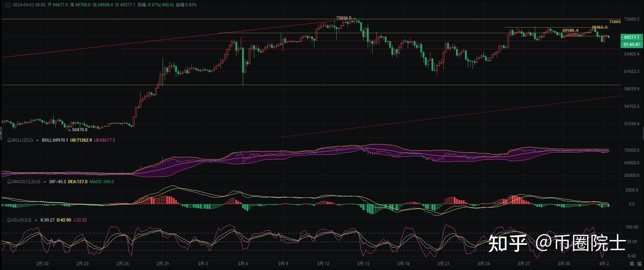Screen dimensions: 644x270
Task: Click the 2月23 date on the time axis
Action: pyautogui.click(x=82, y=264)
